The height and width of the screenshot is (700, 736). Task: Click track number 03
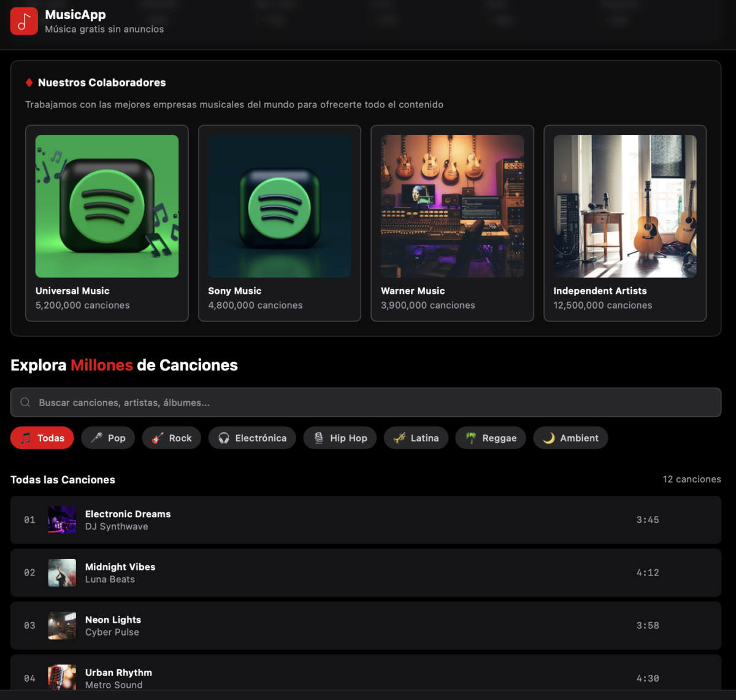point(29,625)
